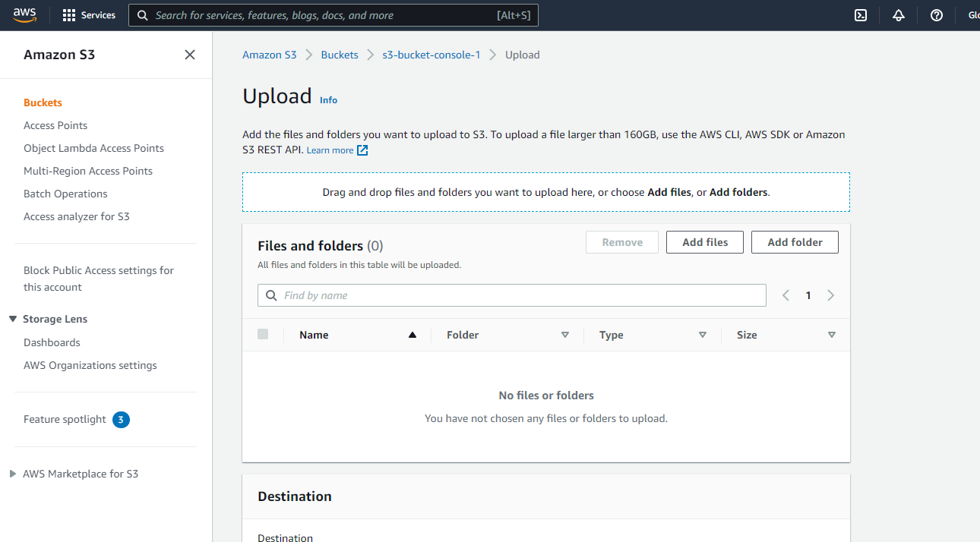Screen dimensions: 980x542
Task: Open the help question mark menu
Action: pos(937,15)
